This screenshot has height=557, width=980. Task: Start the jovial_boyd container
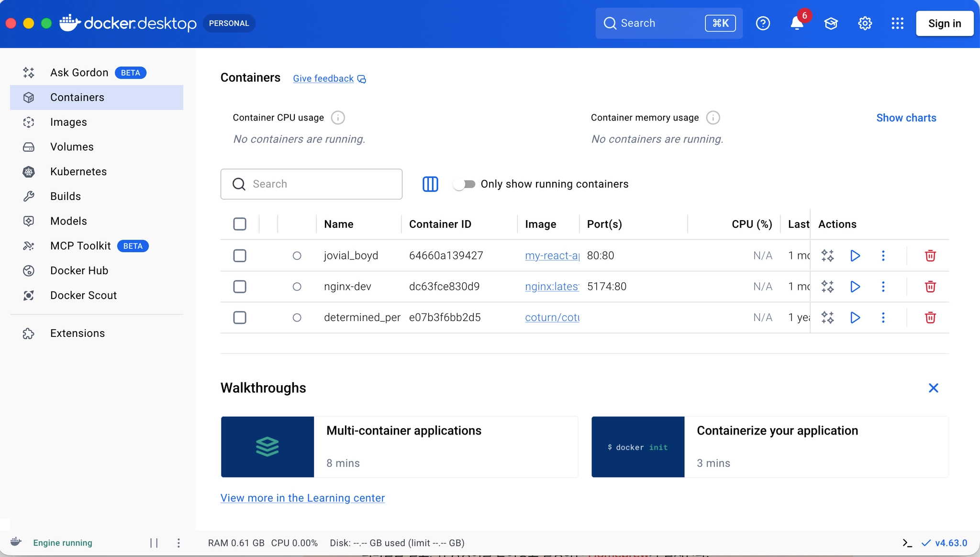[x=855, y=256]
